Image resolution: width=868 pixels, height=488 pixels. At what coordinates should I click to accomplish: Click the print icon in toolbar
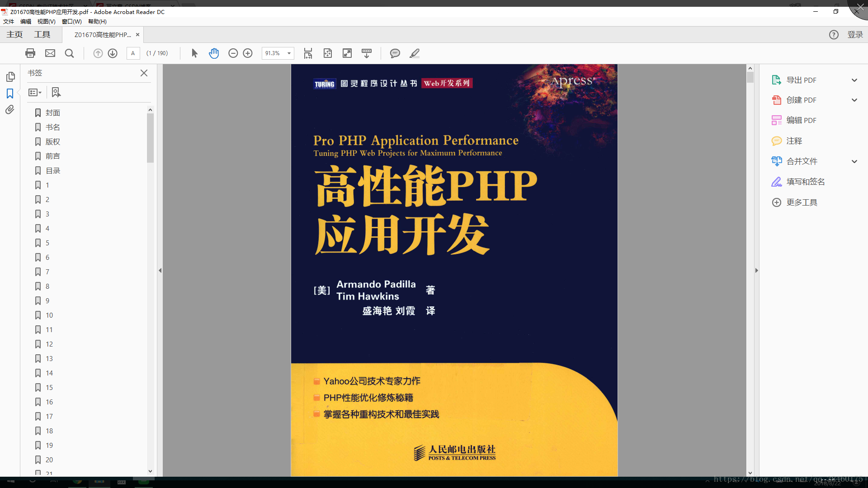30,53
